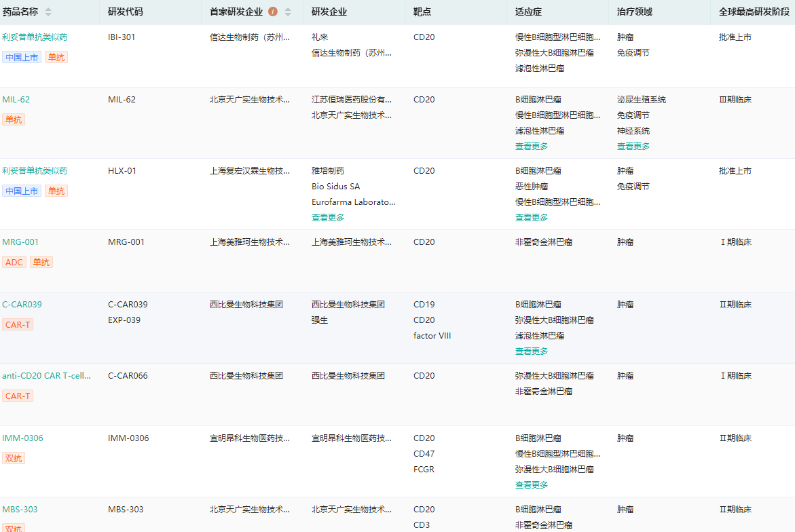Click 中国上市 tag in IBI-301 row

point(22,57)
